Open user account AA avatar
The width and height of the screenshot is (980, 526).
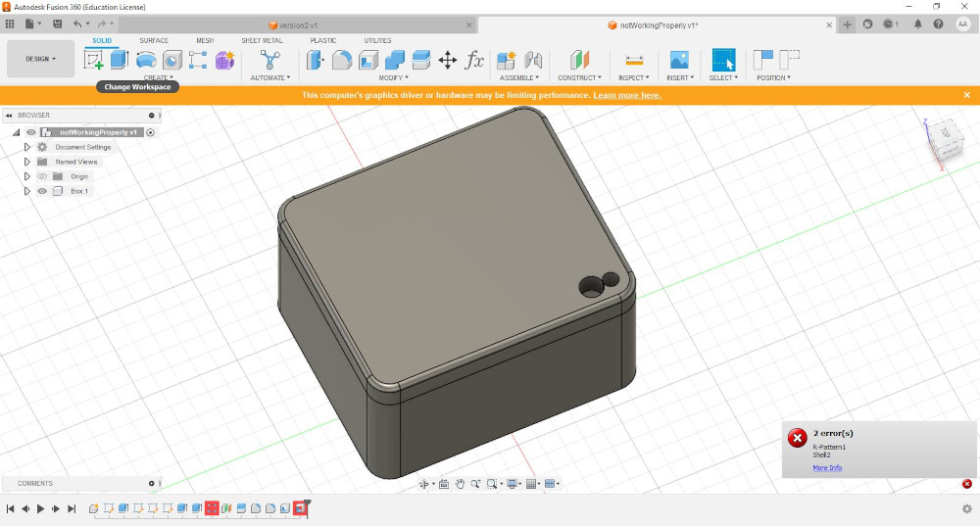(x=962, y=24)
